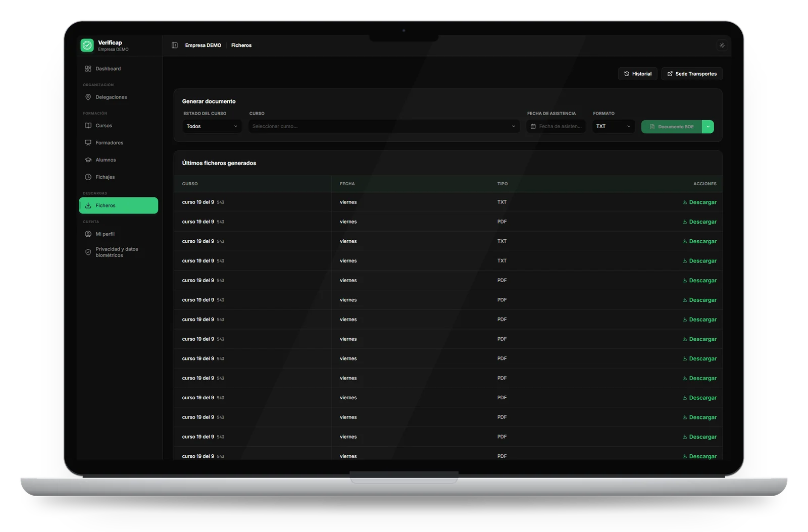
Task: Click the Formadores presentation icon
Action: pos(88,143)
